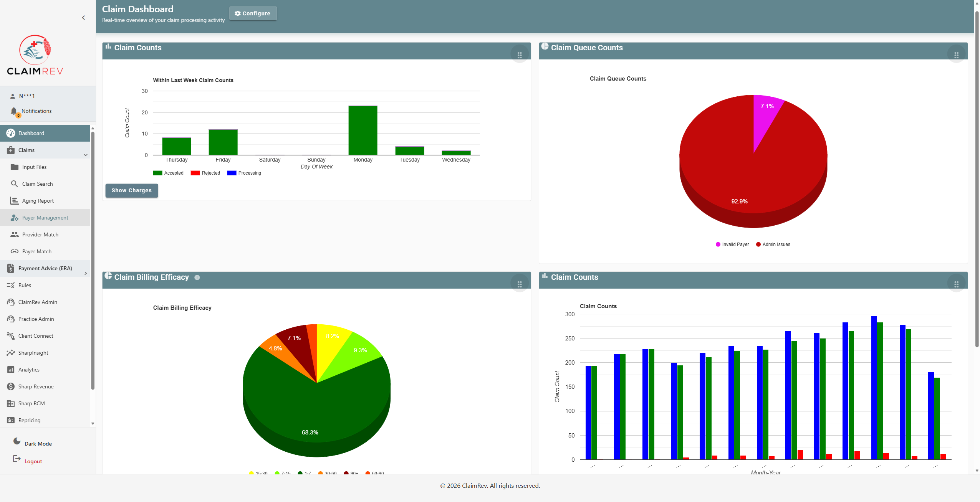Click the Repricing icon
The height and width of the screenshot is (502, 980).
tap(11, 420)
